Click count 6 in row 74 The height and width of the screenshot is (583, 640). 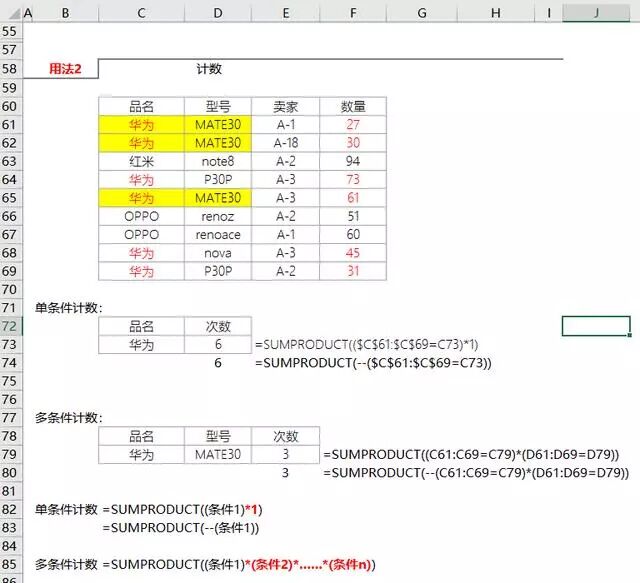(x=218, y=363)
